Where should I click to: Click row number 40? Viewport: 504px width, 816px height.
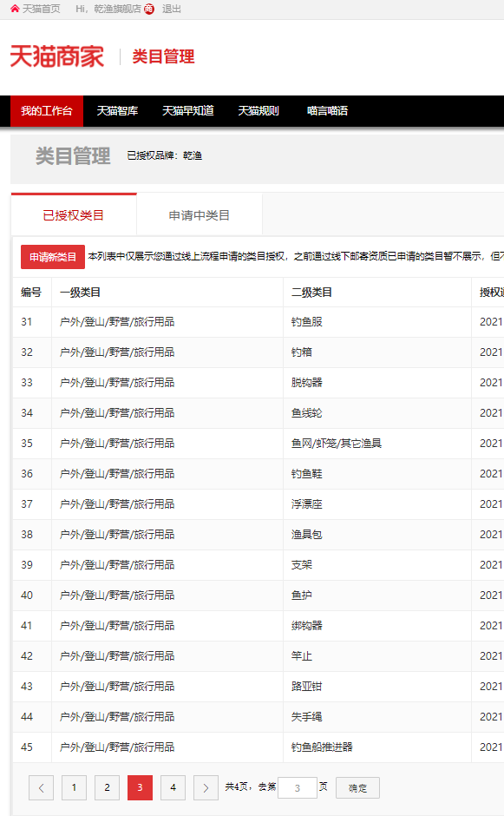tap(27, 596)
